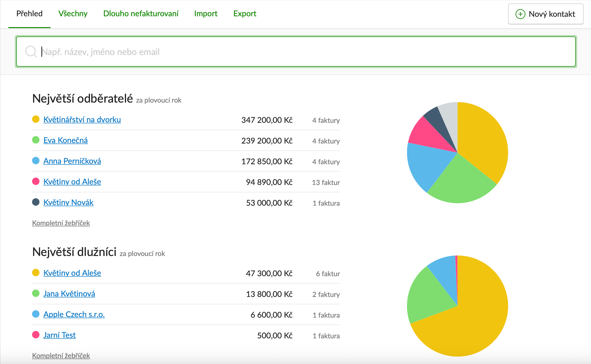Focus the contact search input field
Screen dimensions: 591x364
[296, 52]
